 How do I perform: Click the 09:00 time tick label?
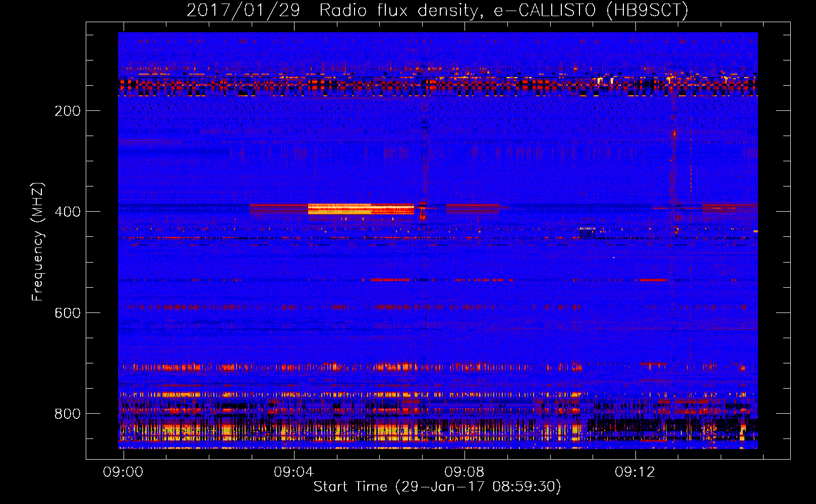(x=123, y=472)
